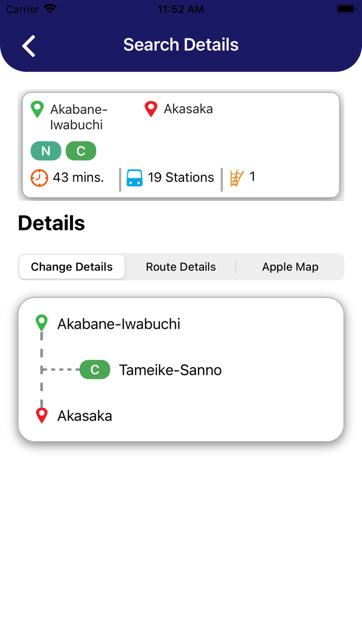This screenshot has width=362, height=644.
Task: Tap the Akasaka station link in diagram
Action: click(84, 415)
